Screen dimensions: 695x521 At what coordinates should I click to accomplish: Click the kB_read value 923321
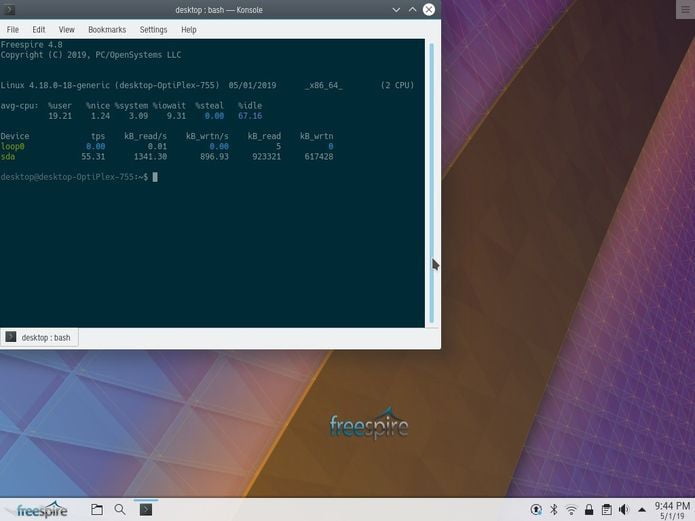[x=266, y=157]
